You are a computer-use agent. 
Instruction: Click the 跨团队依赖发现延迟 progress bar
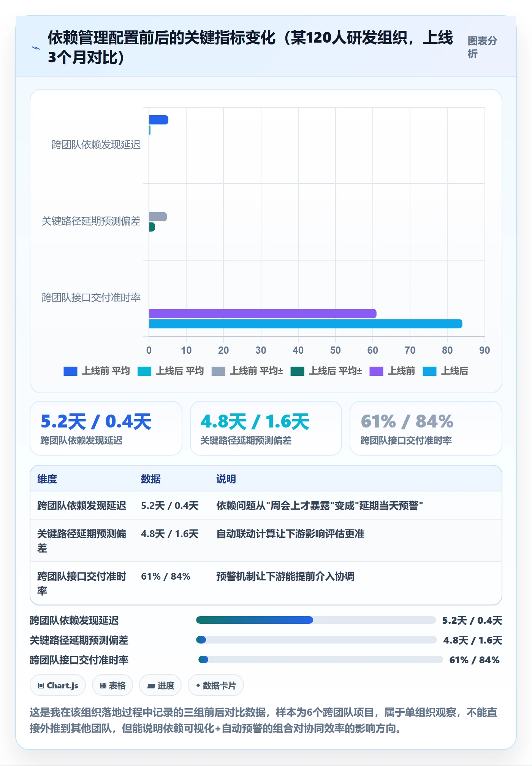point(316,620)
